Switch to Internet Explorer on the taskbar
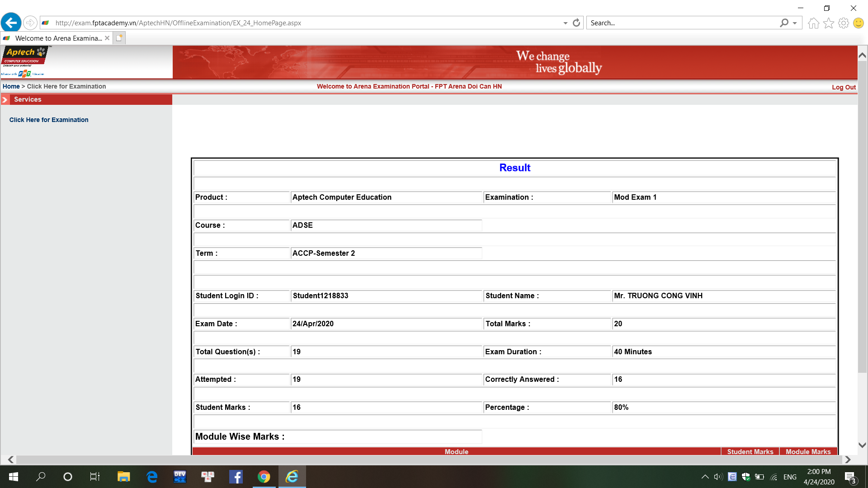 click(x=292, y=477)
